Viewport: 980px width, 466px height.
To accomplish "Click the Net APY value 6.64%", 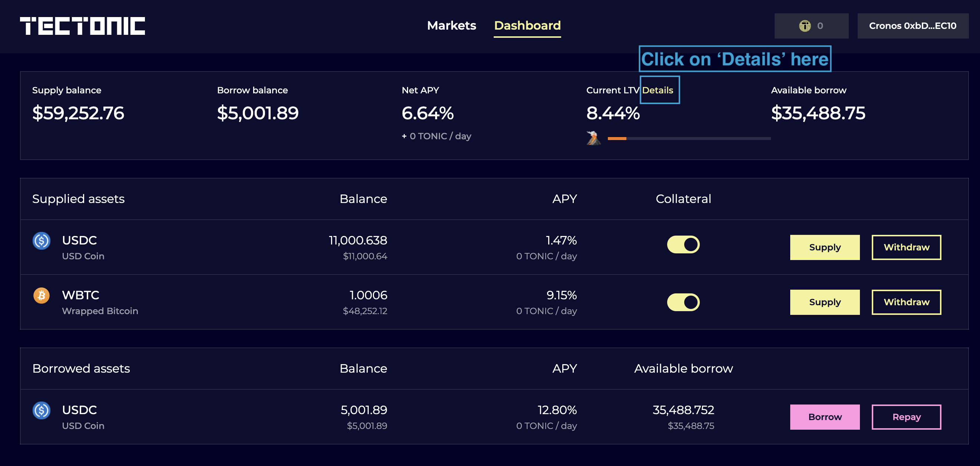I will 428,113.
